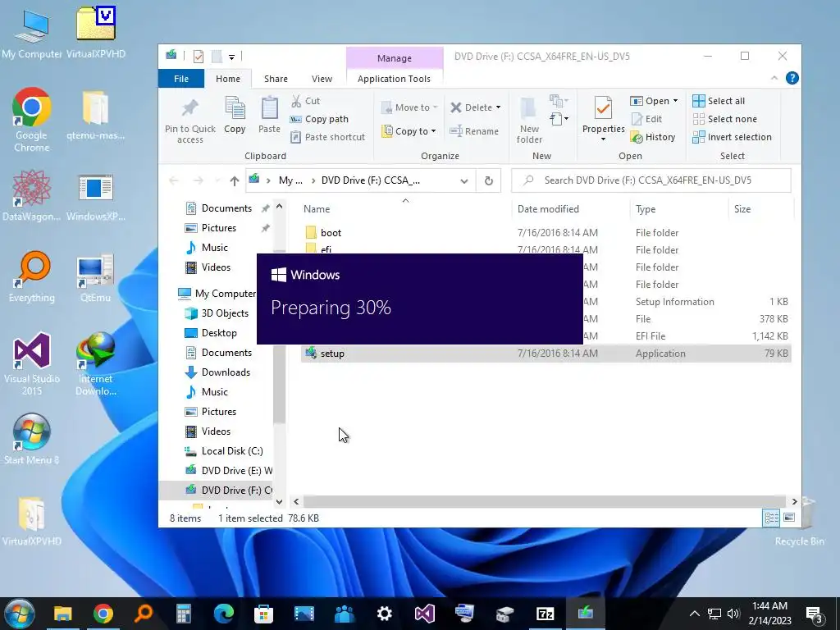Collapse the ribbon with chevron

point(774,78)
